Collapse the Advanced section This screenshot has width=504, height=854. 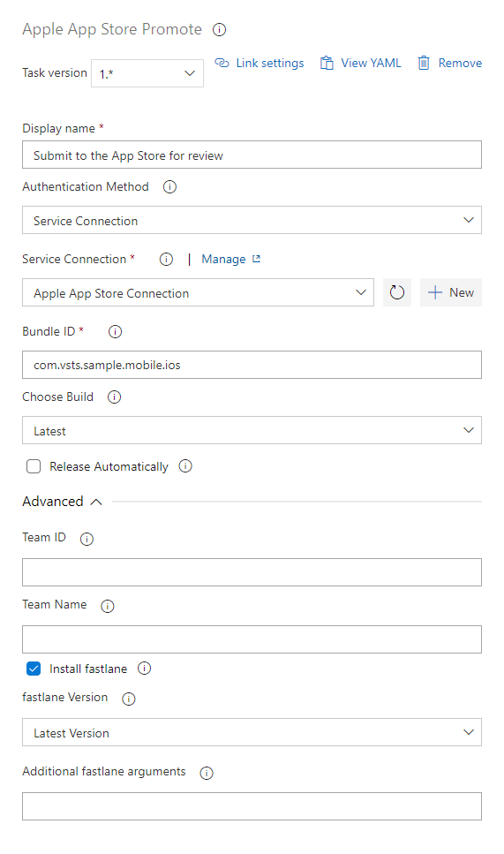coord(62,501)
